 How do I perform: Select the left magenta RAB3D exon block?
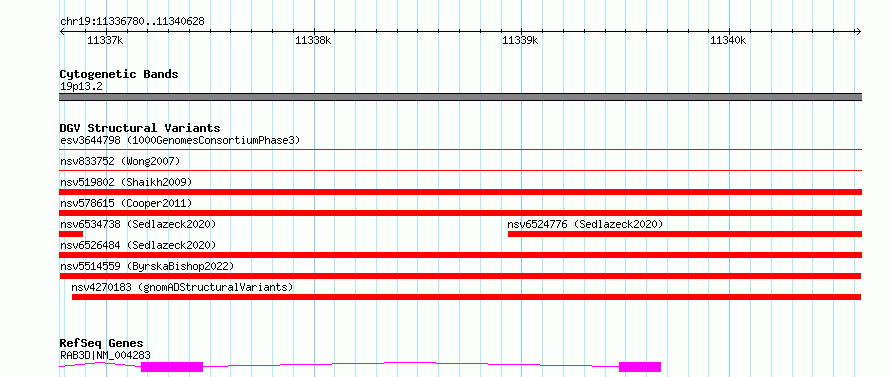[172, 367]
